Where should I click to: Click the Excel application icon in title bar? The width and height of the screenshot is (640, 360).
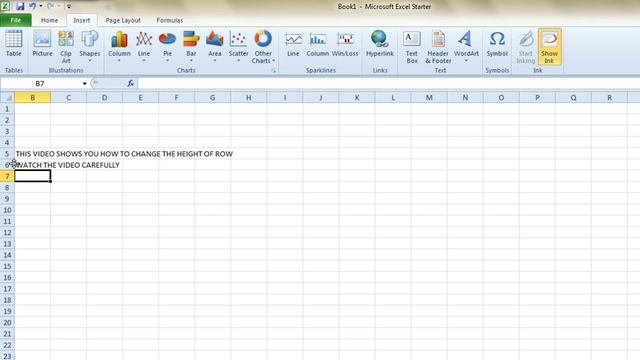5,6
